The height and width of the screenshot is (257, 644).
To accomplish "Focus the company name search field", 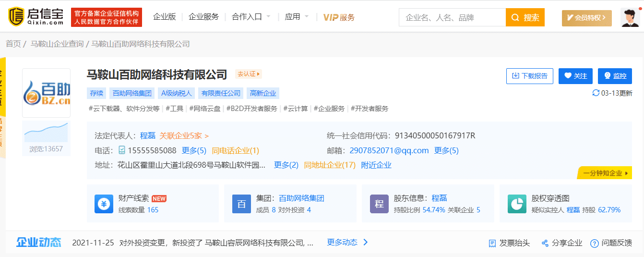I will click(x=452, y=17).
